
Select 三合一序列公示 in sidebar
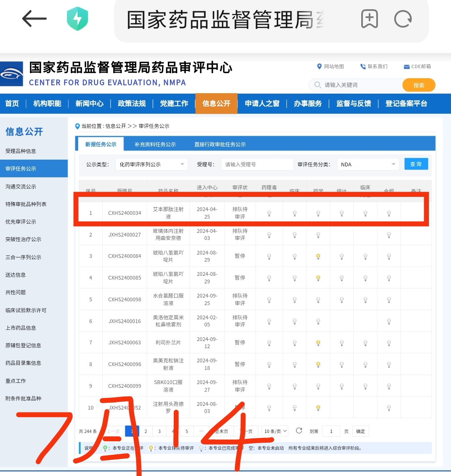[23, 257]
